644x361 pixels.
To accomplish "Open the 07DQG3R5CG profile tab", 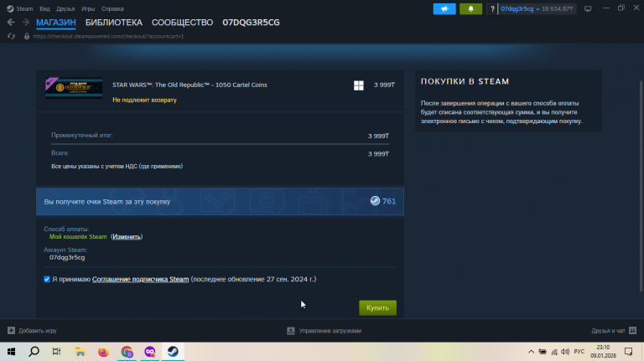I will coord(251,23).
